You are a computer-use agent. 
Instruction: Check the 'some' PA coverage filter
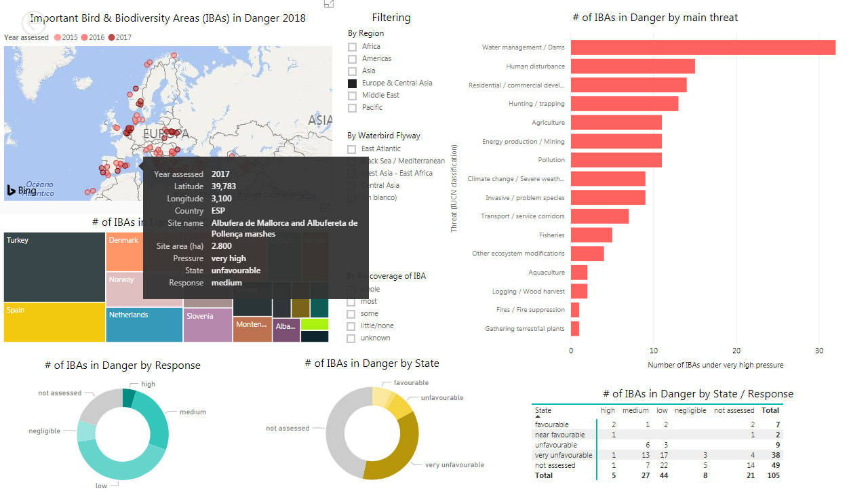pyautogui.click(x=351, y=314)
